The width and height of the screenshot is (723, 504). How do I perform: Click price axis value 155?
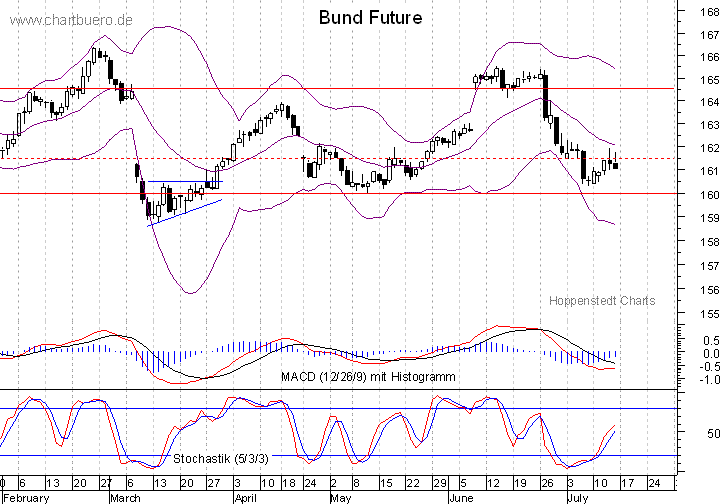tap(710, 314)
